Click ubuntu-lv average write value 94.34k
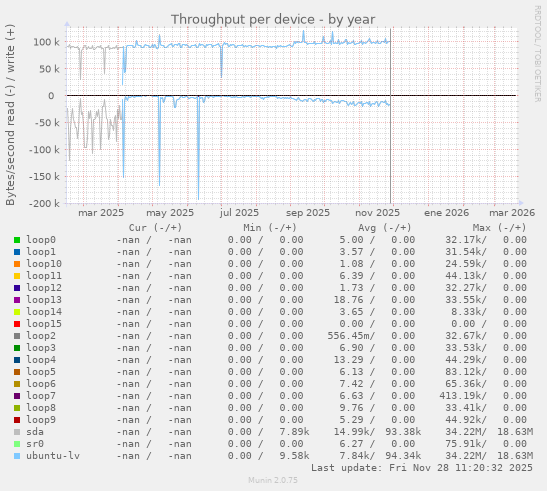547x491 pixels. [x=403, y=456]
